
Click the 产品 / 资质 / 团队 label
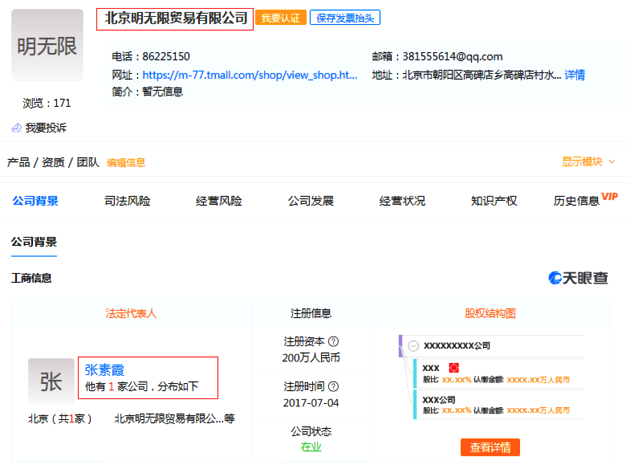point(53,162)
